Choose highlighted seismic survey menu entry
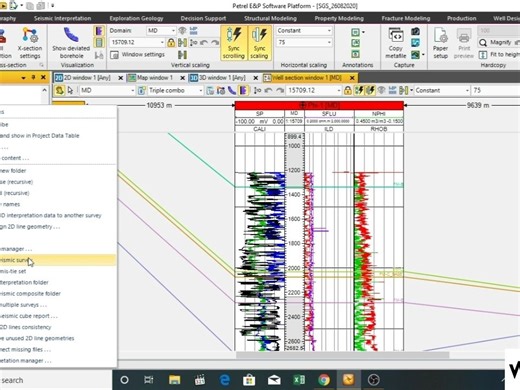Screen dimensions: 520x390 (x=57, y=260)
